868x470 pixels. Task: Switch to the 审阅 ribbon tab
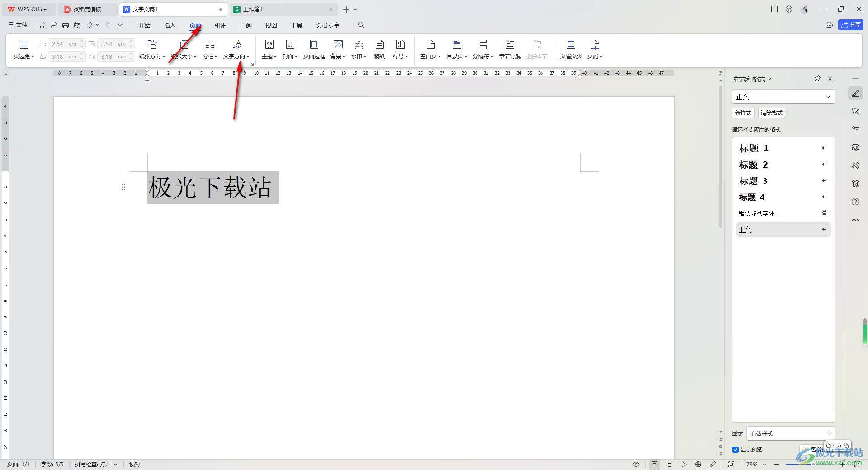(246, 25)
